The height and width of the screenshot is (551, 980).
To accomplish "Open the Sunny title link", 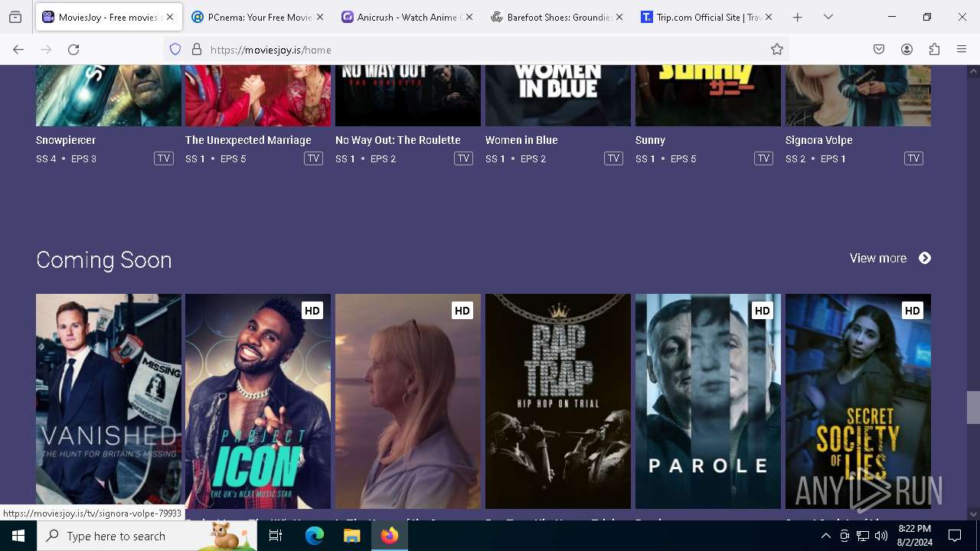I will coord(650,140).
